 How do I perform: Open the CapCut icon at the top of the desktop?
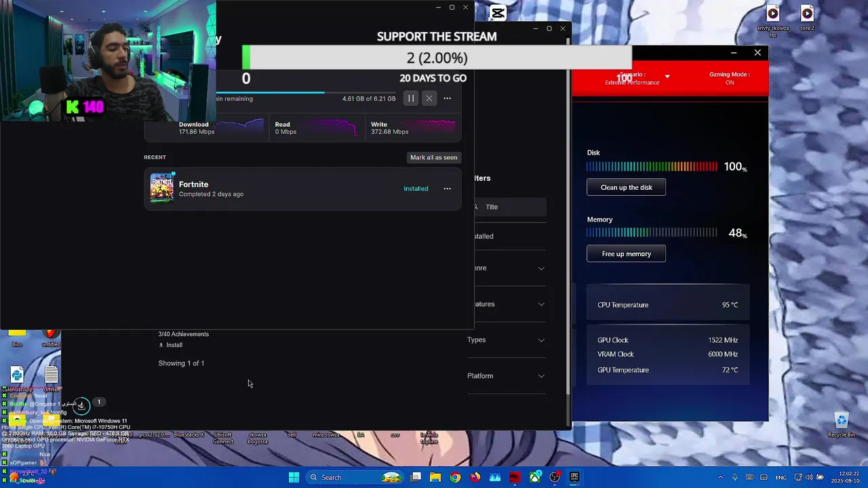click(498, 13)
